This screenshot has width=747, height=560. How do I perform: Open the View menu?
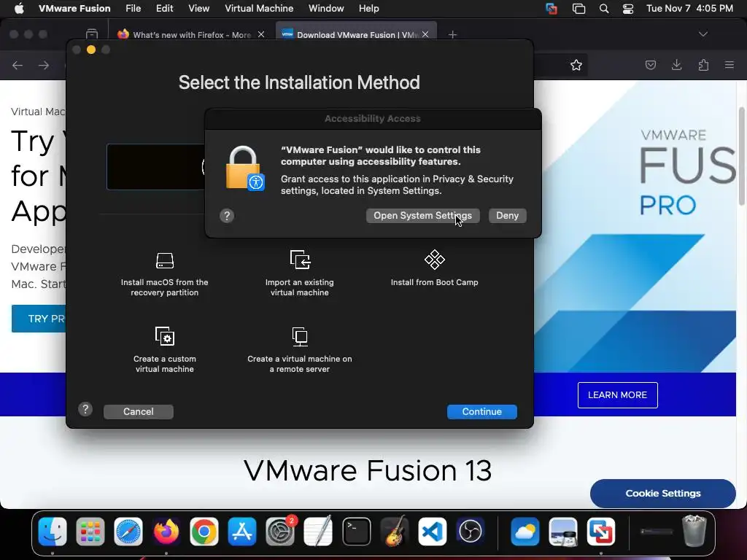[x=198, y=9]
